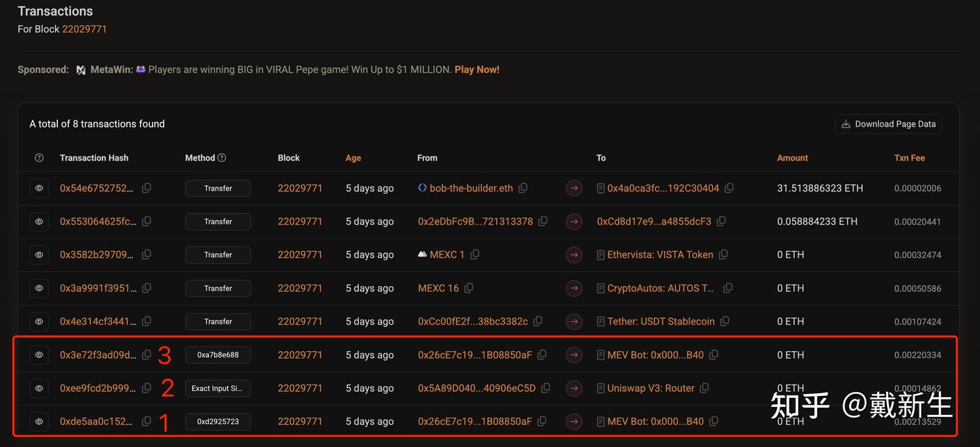Select the 31.513886323 ETH amount

820,188
